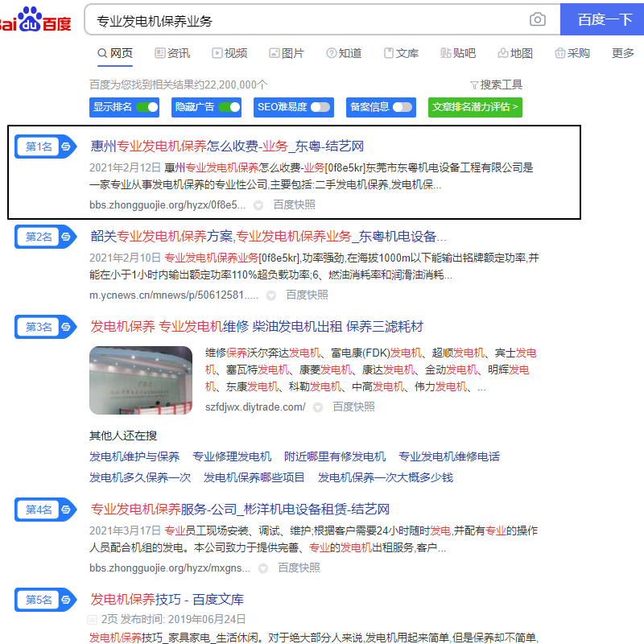Open 百度快照 for 彬洋机电 result
Viewport: 644px width, 644px height.
pos(299,568)
